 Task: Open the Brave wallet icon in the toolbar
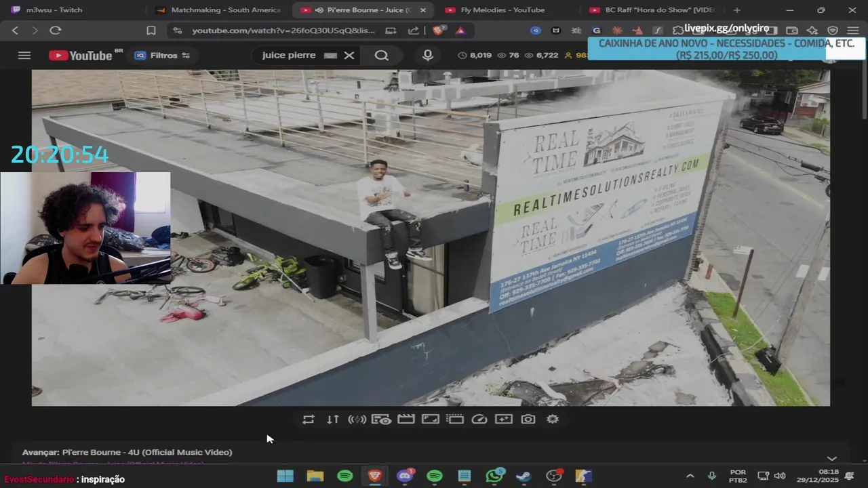(x=791, y=30)
